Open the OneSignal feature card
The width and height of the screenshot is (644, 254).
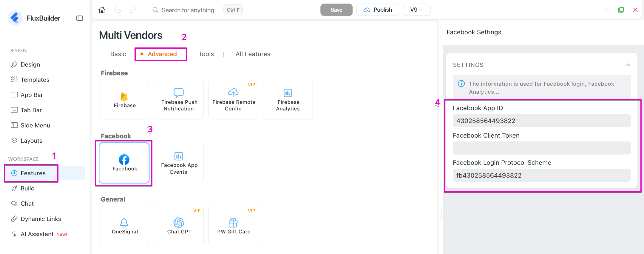pos(124,226)
